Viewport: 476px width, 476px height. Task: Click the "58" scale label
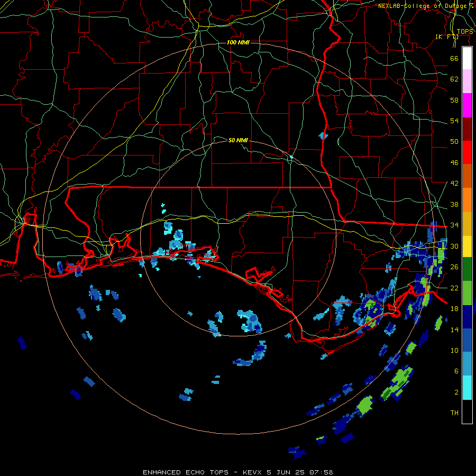click(454, 100)
